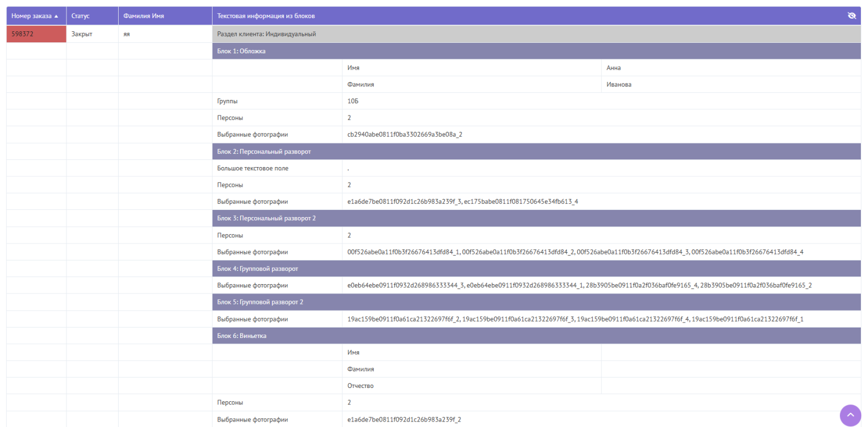
Task: Collapse the Блок 1: Обложка section
Action: [x=241, y=51]
